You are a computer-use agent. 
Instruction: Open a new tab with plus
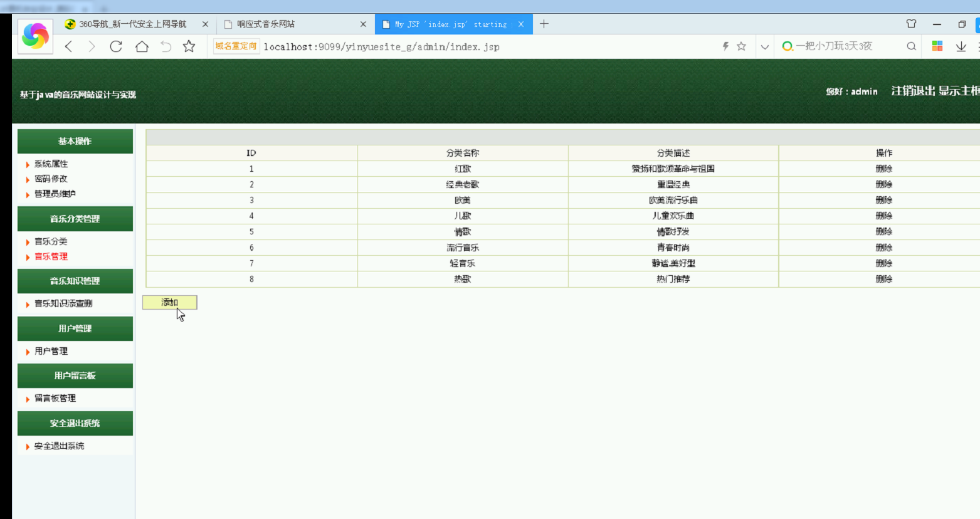pyautogui.click(x=544, y=24)
